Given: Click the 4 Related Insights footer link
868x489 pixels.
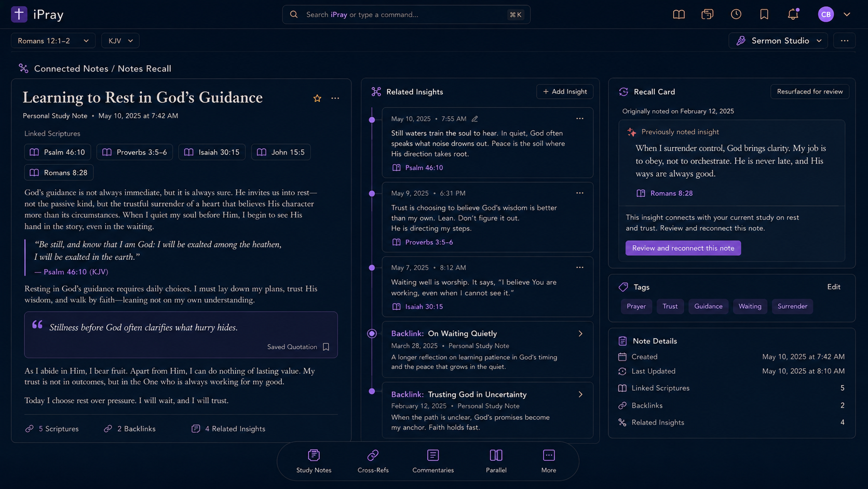Looking at the screenshot, I should pos(228,429).
